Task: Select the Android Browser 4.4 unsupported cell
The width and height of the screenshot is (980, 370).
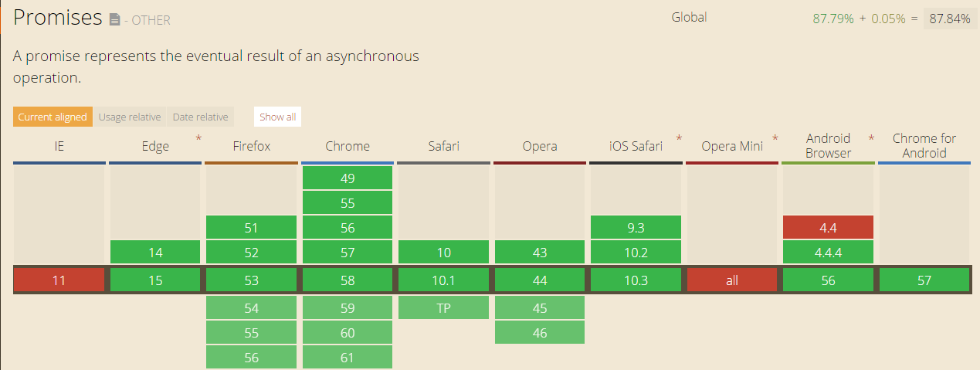Action: pyautogui.click(x=828, y=227)
